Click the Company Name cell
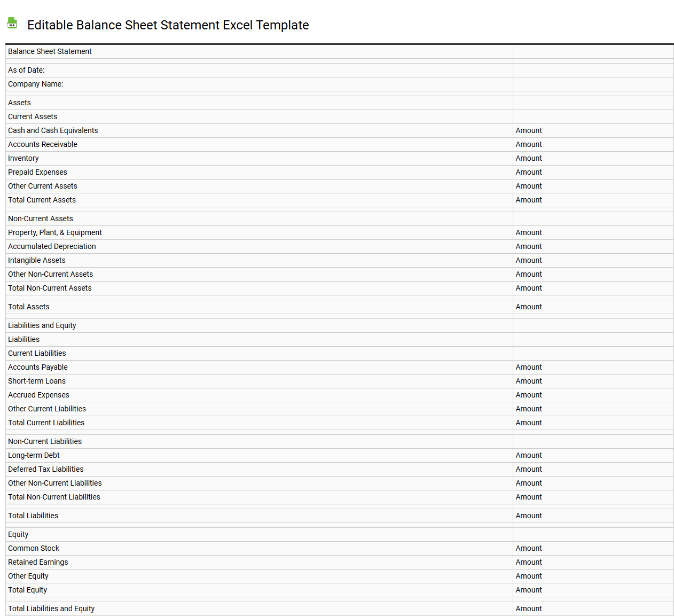674x616 pixels. (35, 84)
